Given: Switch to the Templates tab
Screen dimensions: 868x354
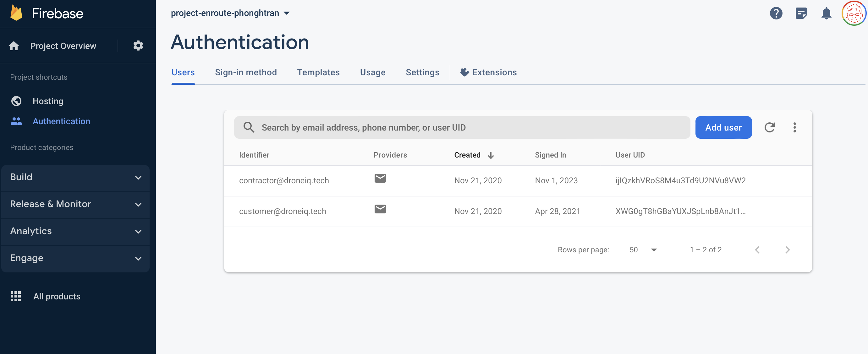Looking at the screenshot, I should click(x=318, y=72).
